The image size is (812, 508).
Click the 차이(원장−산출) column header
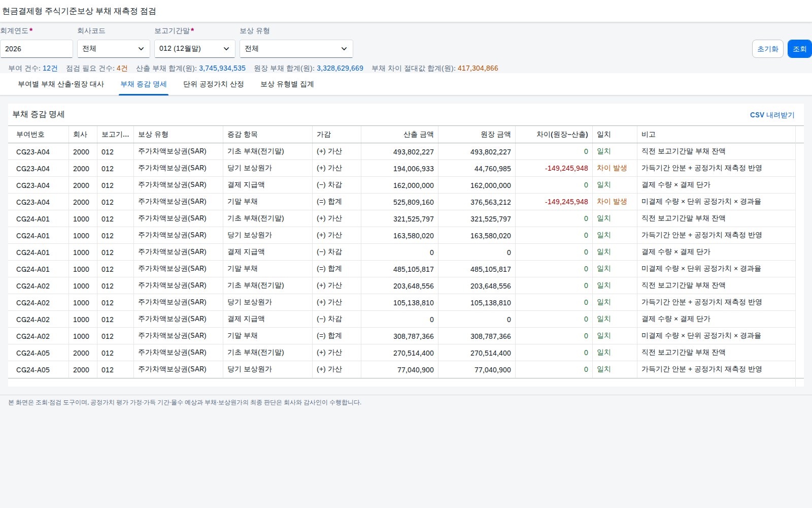554,135
